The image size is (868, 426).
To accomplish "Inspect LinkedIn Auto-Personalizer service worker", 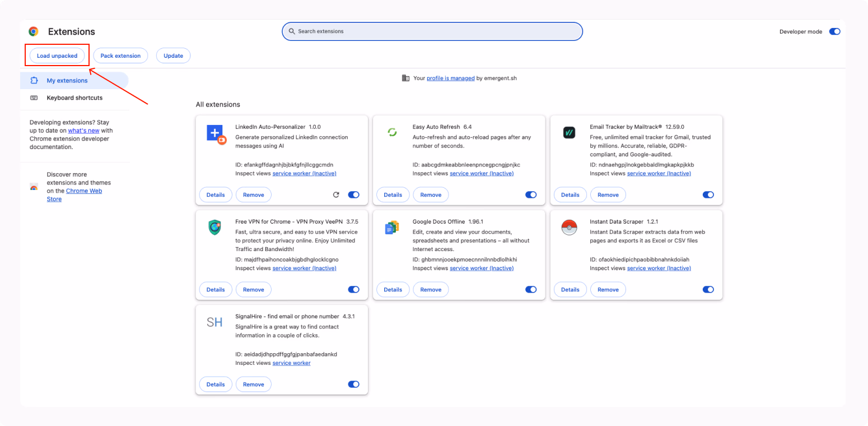I will tap(305, 173).
